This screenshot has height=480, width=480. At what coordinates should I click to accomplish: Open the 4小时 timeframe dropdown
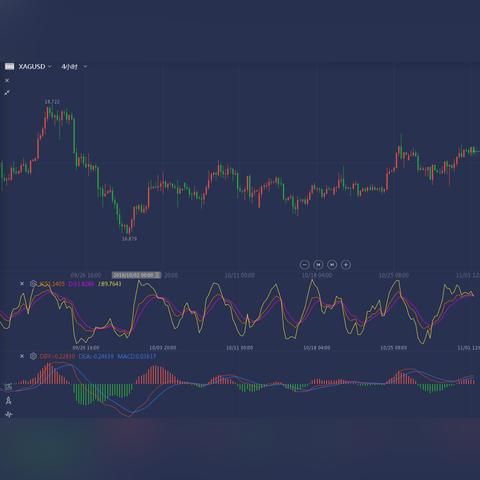[74, 67]
